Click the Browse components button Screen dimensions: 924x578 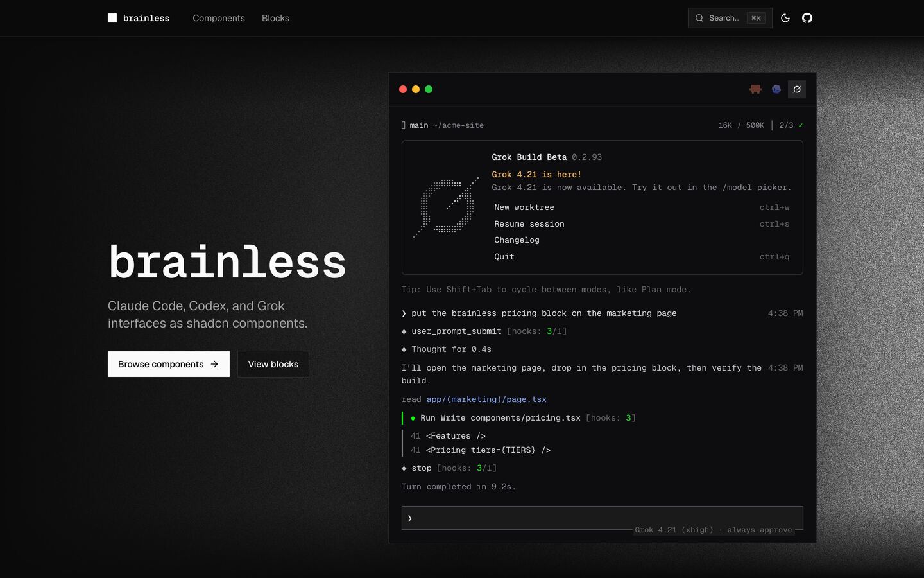(169, 364)
